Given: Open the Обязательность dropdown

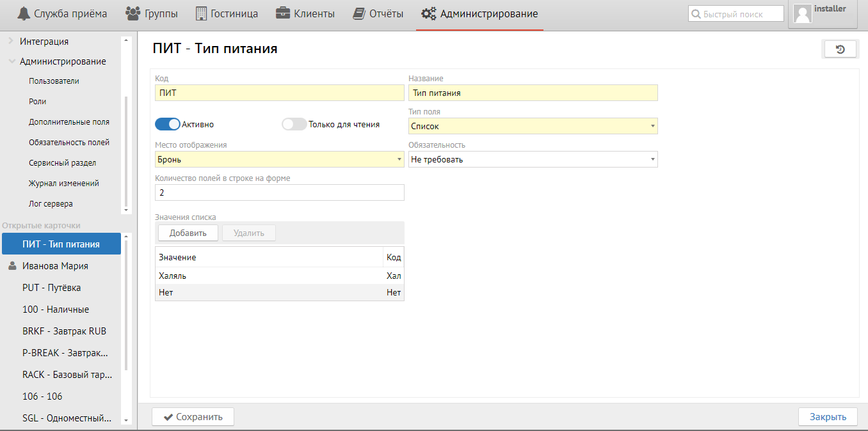Looking at the screenshot, I should 533,159.
